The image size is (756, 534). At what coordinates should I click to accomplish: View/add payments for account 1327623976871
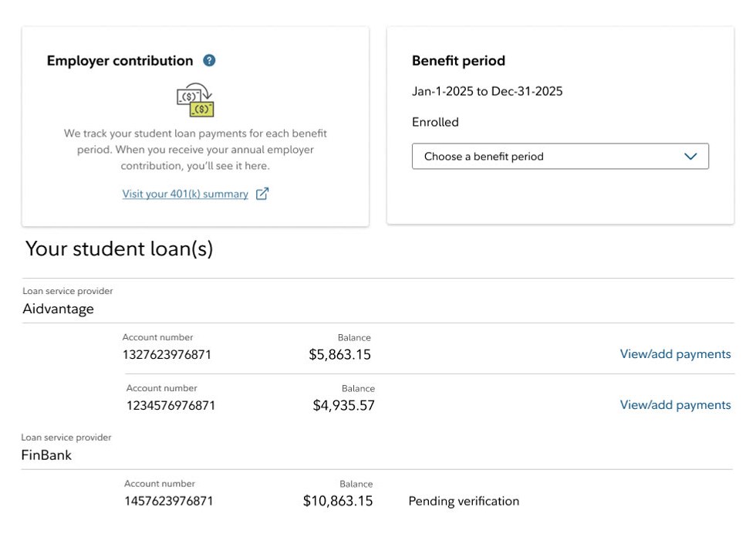(675, 354)
